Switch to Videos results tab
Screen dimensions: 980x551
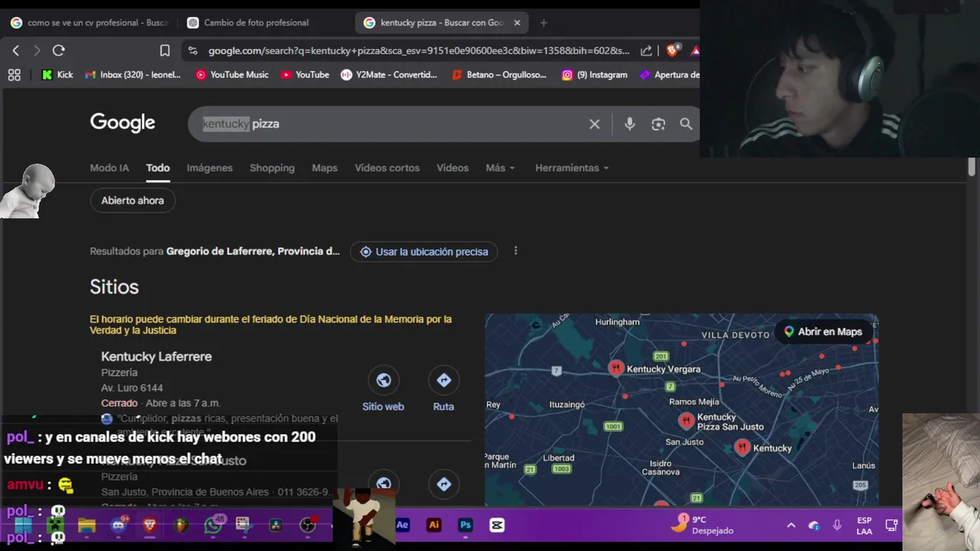point(452,168)
